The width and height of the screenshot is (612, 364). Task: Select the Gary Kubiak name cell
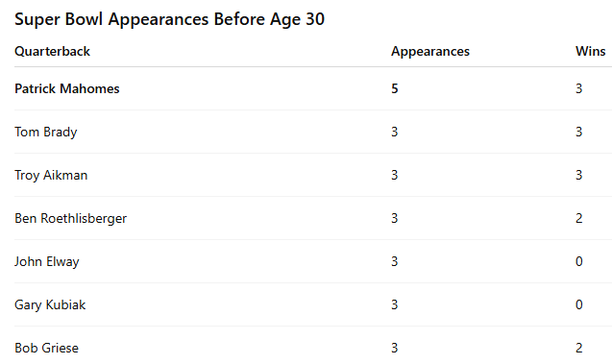pos(50,304)
